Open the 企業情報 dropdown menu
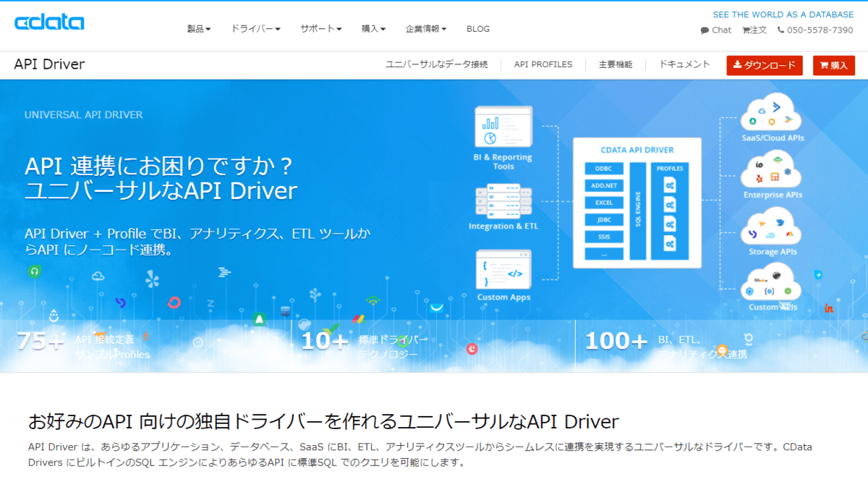 pos(426,29)
